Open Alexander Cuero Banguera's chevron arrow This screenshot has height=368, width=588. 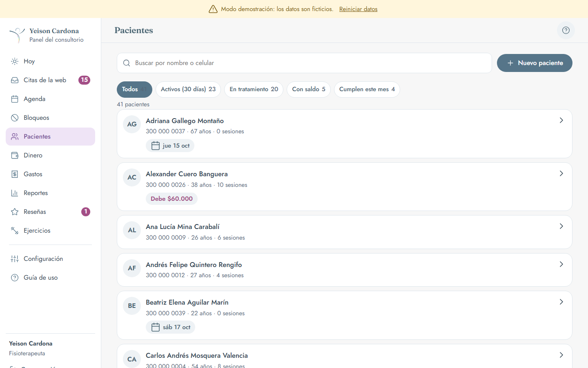point(561,173)
